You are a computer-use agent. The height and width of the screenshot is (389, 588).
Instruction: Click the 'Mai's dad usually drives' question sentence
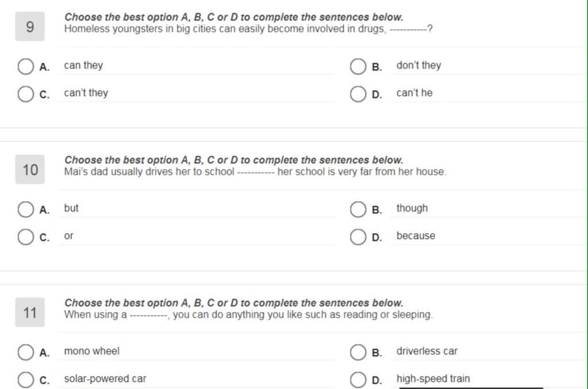point(255,172)
